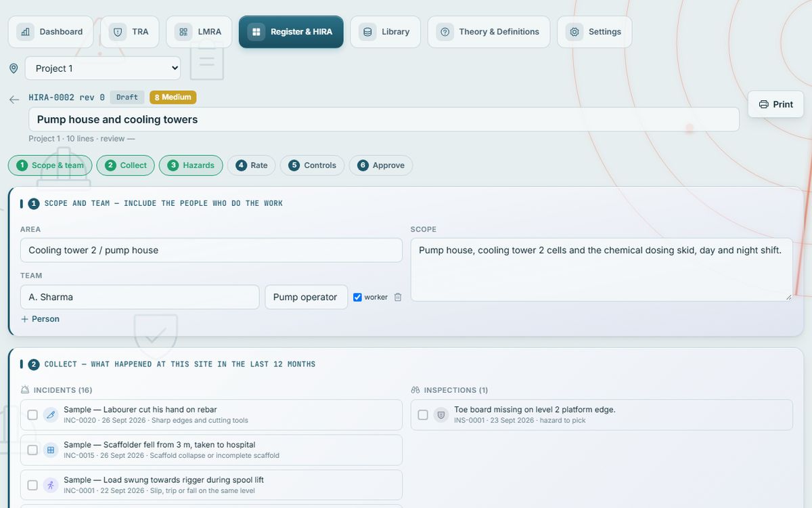Click the TRA shield icon

pos(118,32)
